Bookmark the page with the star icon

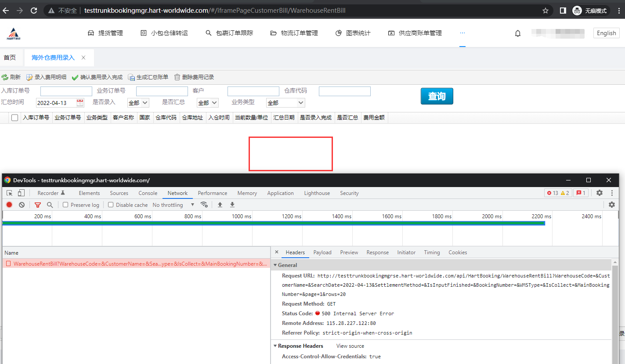click(546, 11)
